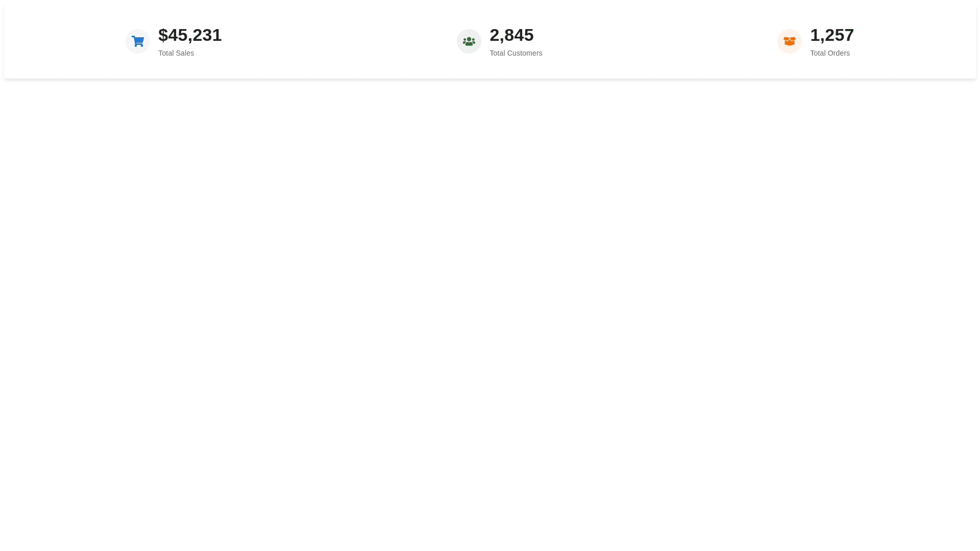Select the grey circle around the people icon
This screenshot has width=980, height=551.
(x=469, y=41)
